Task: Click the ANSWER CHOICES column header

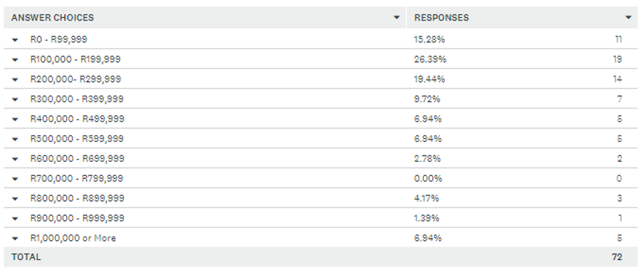Action: click(53, 18)
